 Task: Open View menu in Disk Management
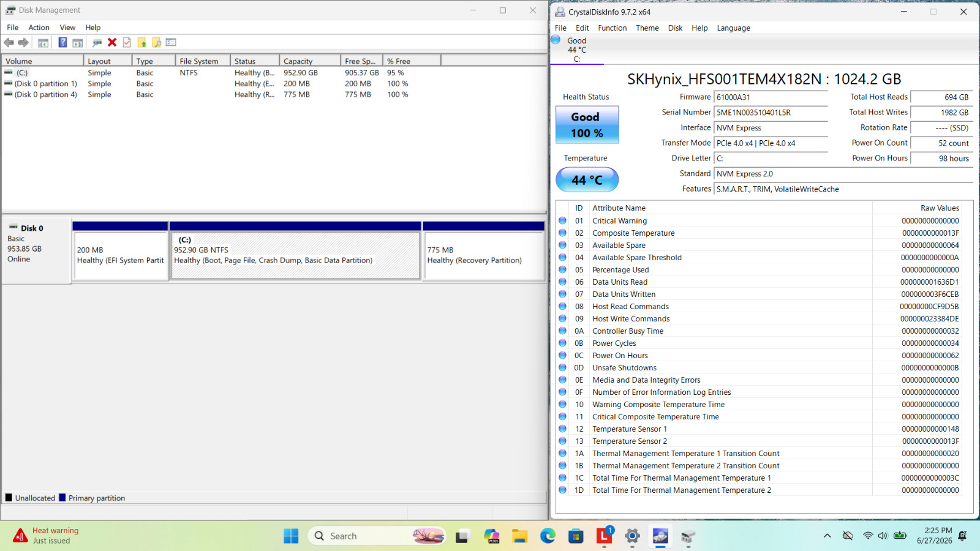(x=67, y=28)
